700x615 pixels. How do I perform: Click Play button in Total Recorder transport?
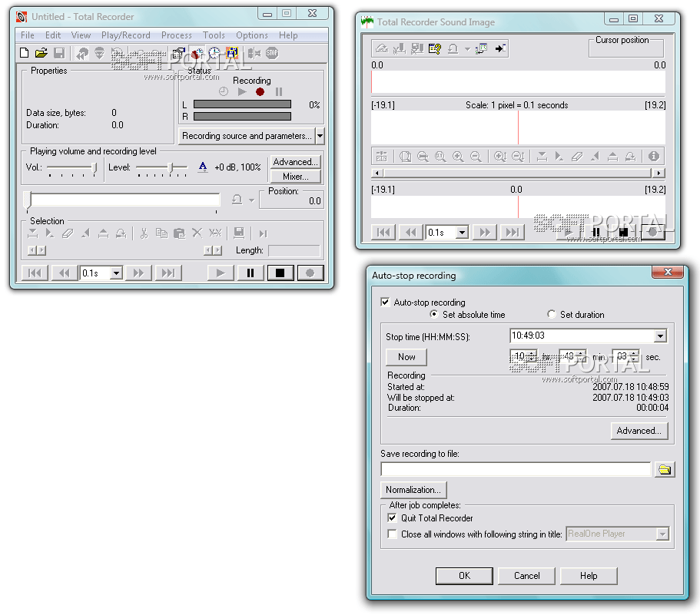pos(221,273)
